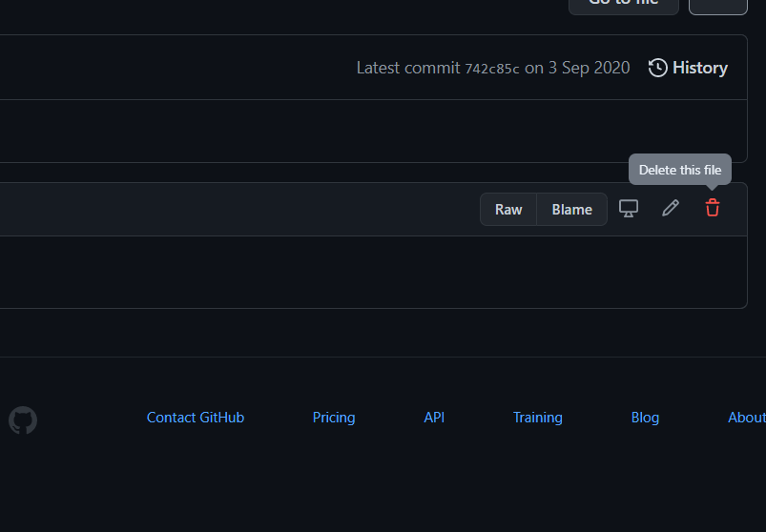Click the "Latest commit" label text
766x532 pixels.
pos(408,68)
